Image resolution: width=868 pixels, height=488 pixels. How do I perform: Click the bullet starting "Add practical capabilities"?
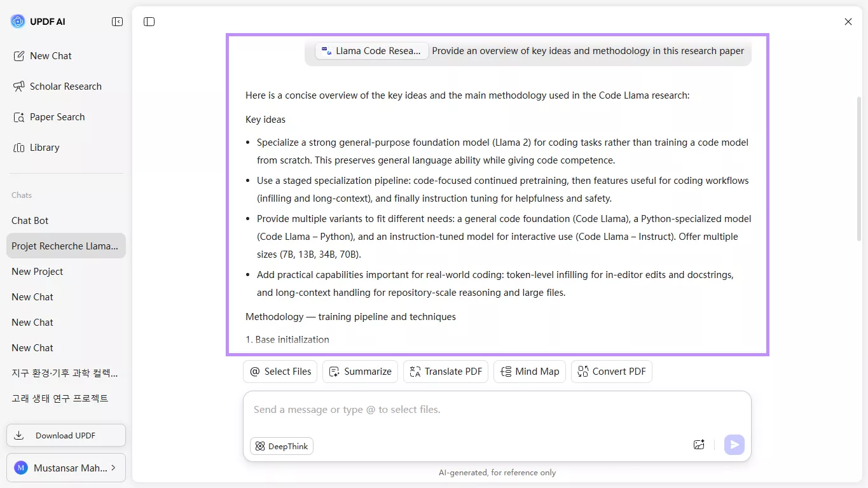coord(495,284)
